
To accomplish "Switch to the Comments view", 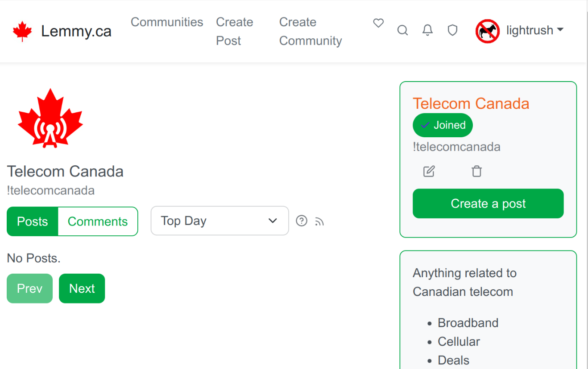I will [98, 221].
